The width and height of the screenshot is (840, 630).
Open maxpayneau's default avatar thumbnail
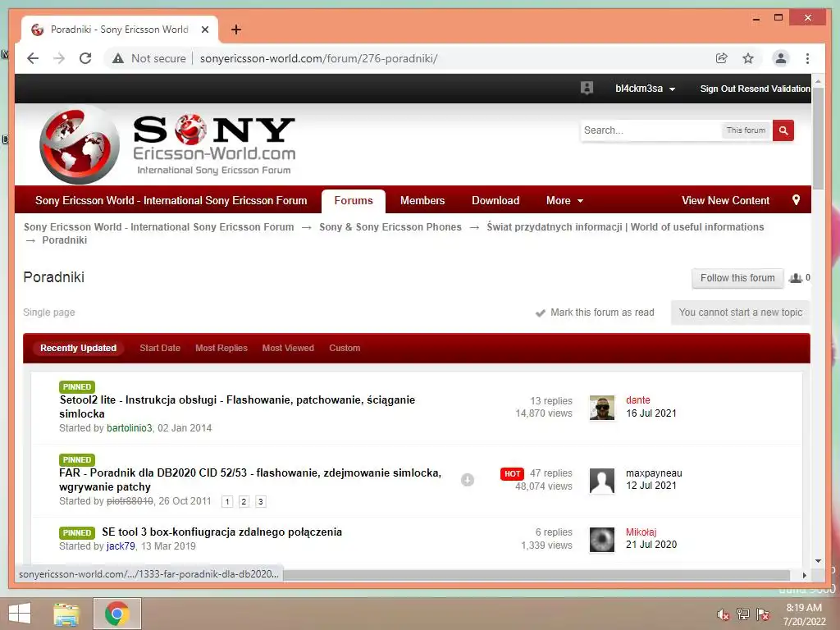click(601, 481)
